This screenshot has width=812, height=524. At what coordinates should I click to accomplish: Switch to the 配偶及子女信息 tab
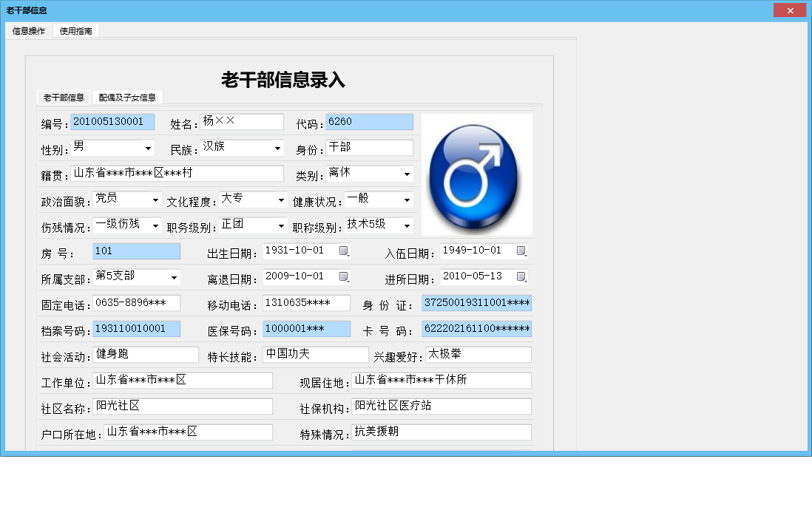127,97
